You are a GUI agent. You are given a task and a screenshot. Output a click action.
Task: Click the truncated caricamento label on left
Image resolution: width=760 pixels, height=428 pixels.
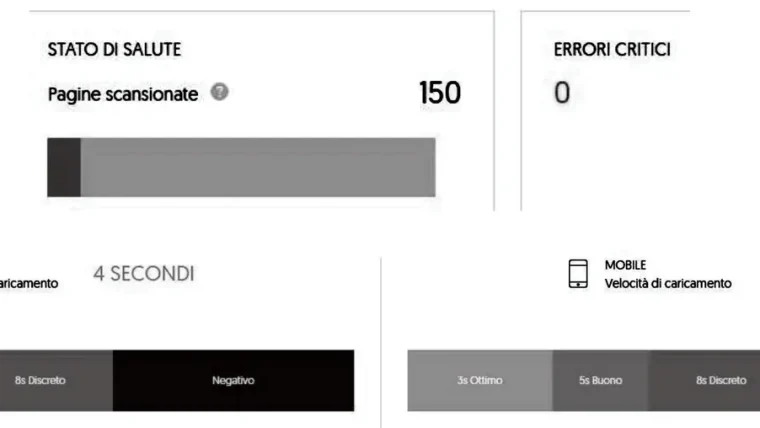pyautogui.click(x=29, y=284)
